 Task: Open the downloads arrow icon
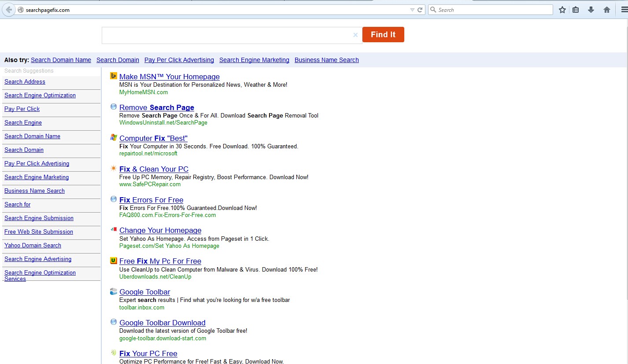(x=591, y=10)
